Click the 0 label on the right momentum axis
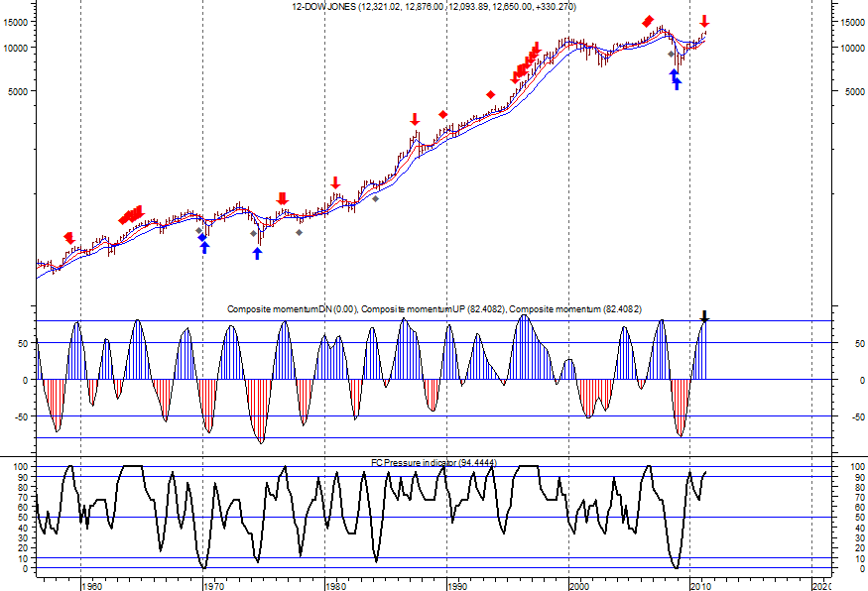The width and height of the screenshot is (868, 591). pyautogui.click(x=862, y=380)
